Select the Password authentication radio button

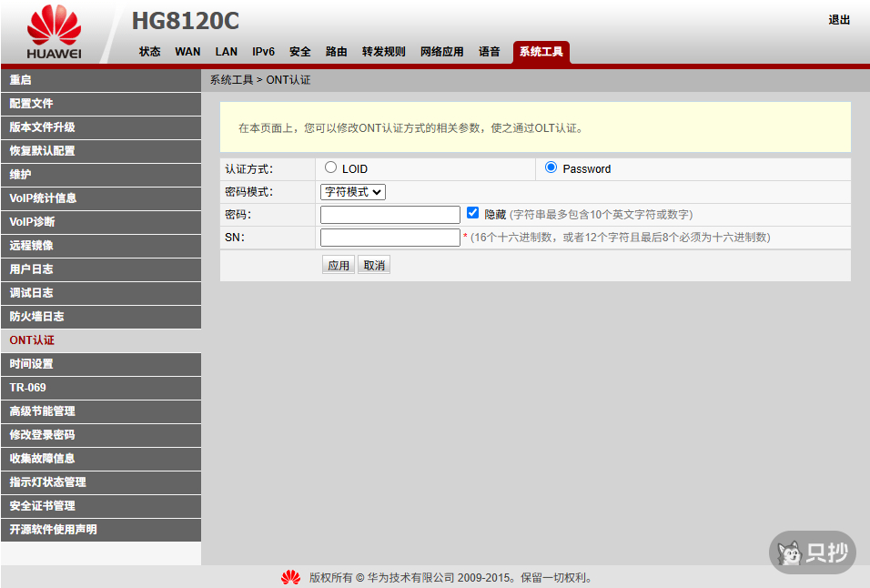(x=551, y=167)
